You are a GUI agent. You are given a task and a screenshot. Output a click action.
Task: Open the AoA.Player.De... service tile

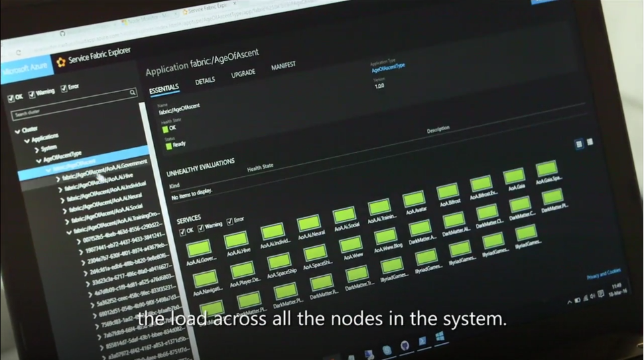click(x=243, y=271)
